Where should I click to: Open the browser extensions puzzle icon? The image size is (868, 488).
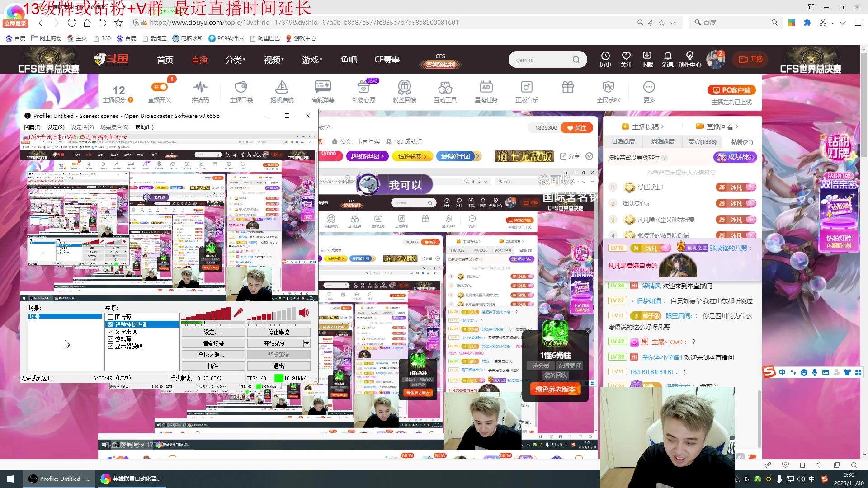click(807, 23)
